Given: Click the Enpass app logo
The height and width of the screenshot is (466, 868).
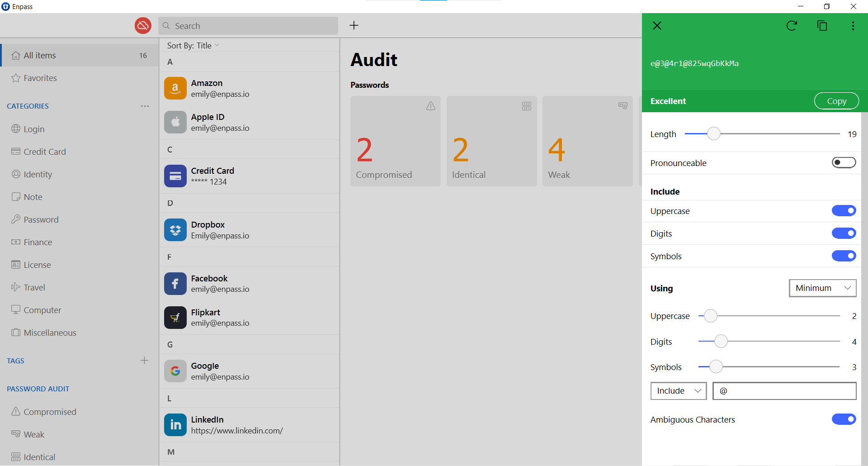Looking at the screenshot, I should [x=6, y=6].
